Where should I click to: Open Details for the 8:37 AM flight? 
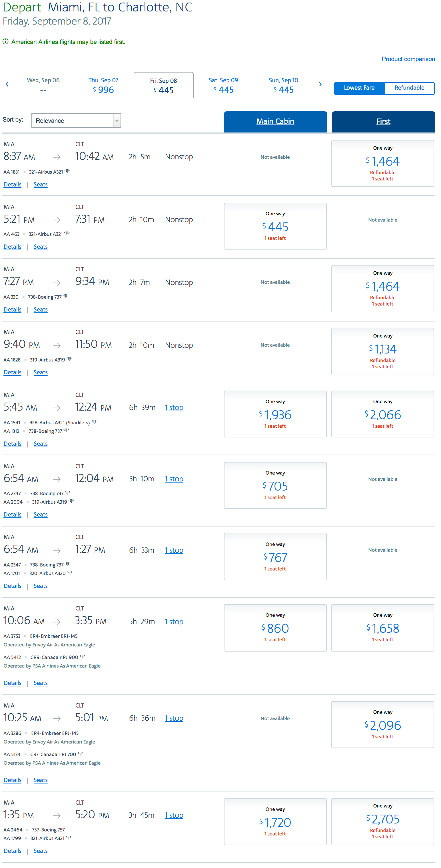pos(13,185)
